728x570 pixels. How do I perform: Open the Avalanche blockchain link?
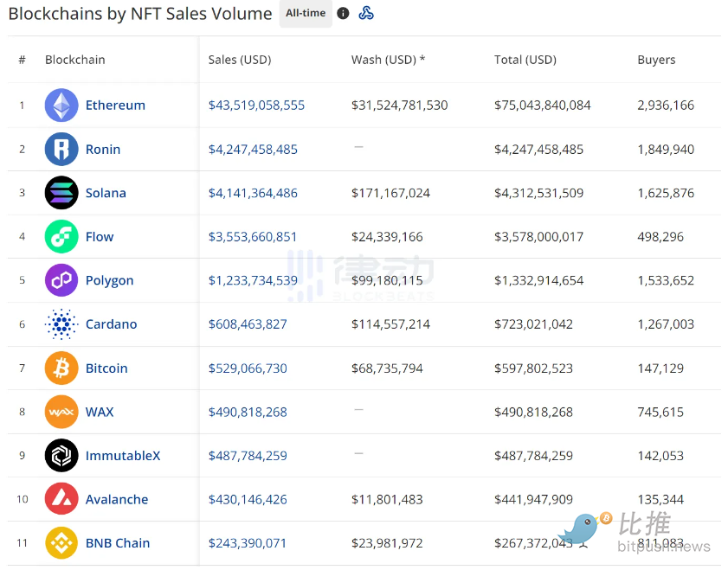click(117, 499)
